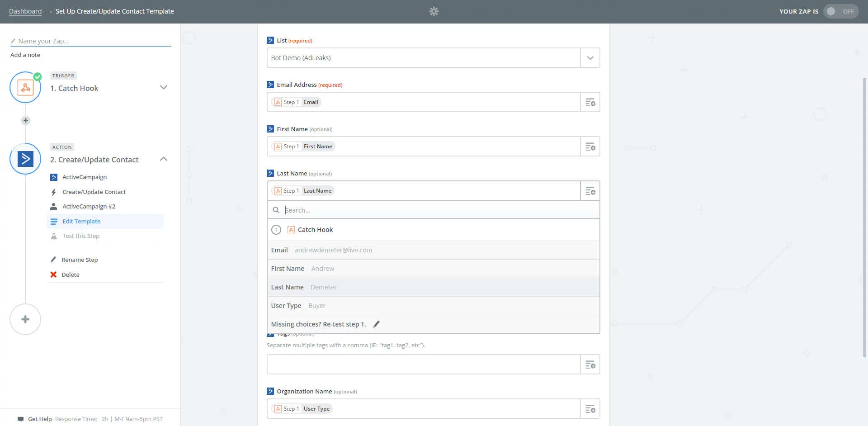Viewport: 868px width, 426px height.
Task: Insert field into First Name input
Action: pos(590,147)
